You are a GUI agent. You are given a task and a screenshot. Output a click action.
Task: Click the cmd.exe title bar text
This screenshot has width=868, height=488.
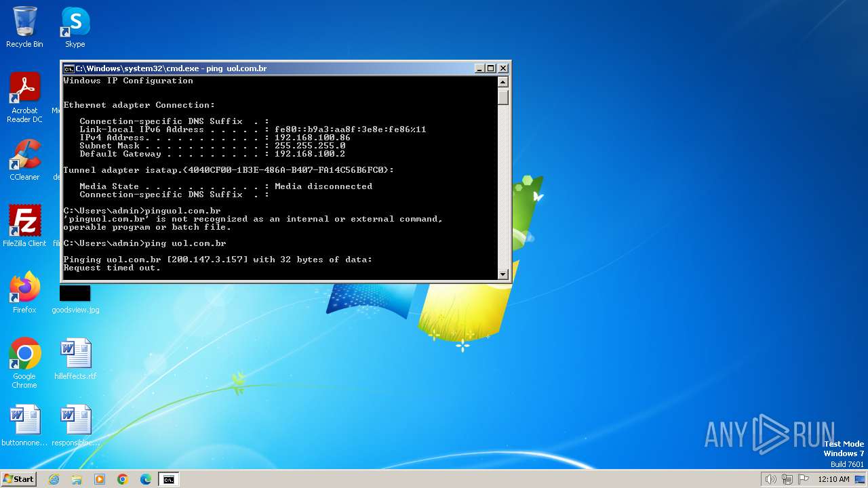click(x=171, y=68)
